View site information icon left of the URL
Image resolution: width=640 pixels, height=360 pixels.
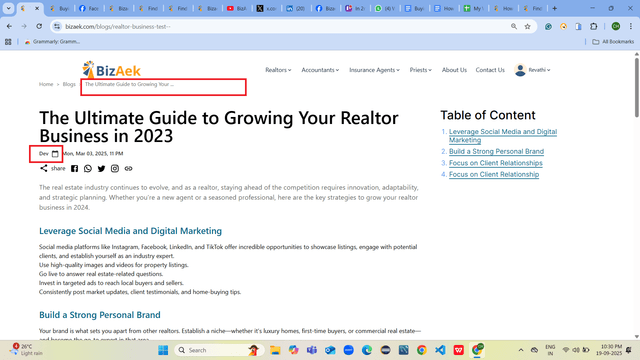(x=57, y=27)
